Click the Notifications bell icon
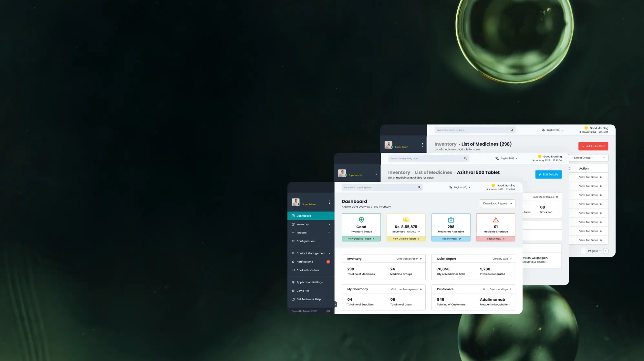Image resolution: width=644 pixels, height=361 pixels. coord(293,262)
